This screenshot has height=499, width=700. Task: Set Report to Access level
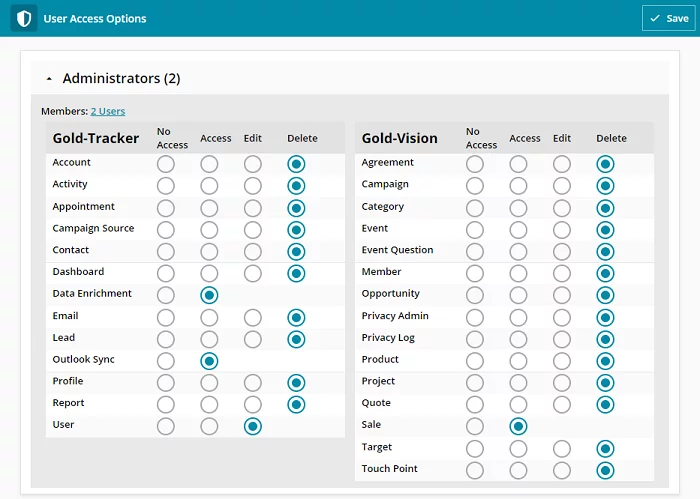click(x=209, y=405)
